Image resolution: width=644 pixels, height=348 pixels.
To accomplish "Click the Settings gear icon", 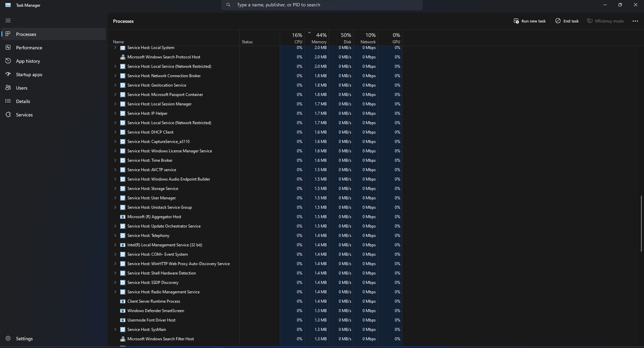I will point(8,339).
